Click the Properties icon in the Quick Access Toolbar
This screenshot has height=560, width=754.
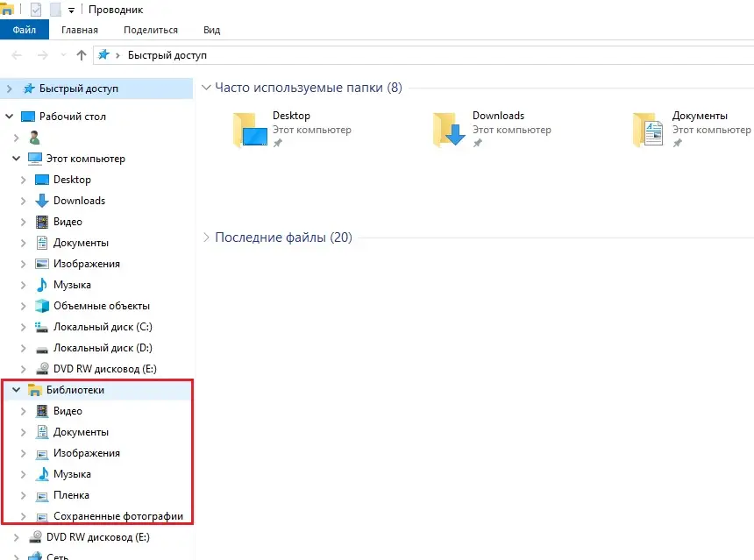[x=36, y=10]
